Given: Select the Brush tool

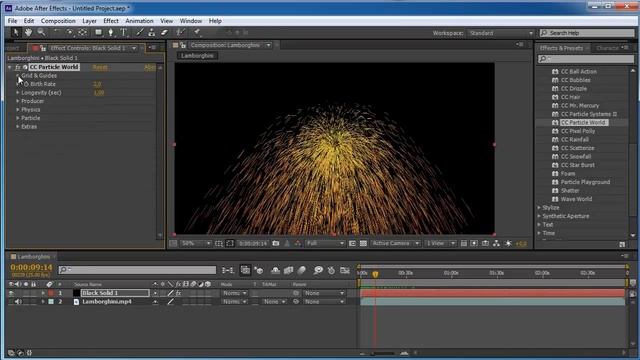Looking at the screenshot, I should (140, 32).
